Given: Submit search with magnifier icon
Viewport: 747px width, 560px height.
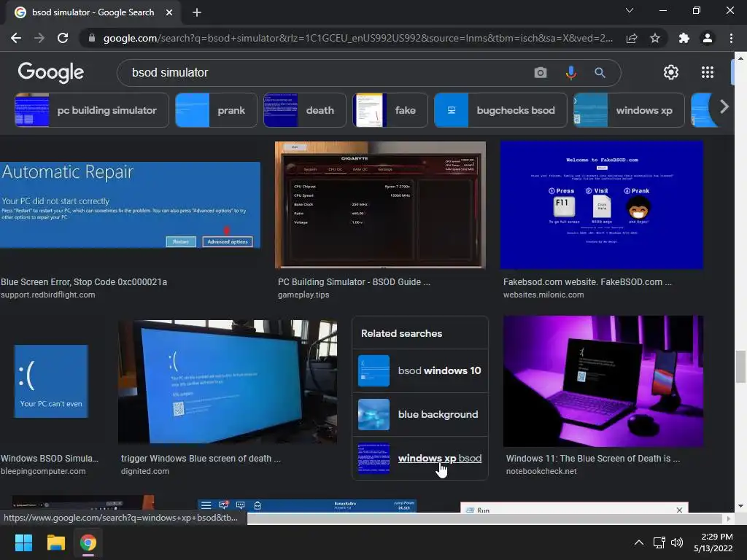Looking at the screenshot, I should click(x=600, y=72).
